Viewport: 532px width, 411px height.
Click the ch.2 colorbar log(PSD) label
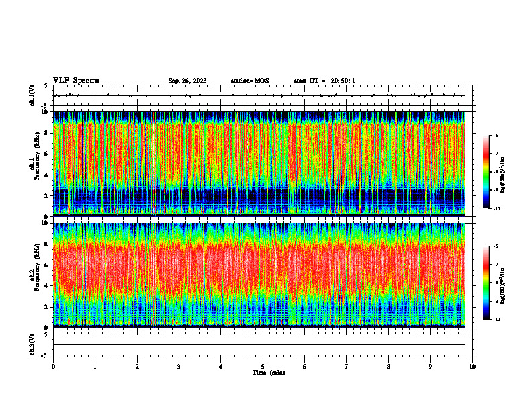(503, 285)
